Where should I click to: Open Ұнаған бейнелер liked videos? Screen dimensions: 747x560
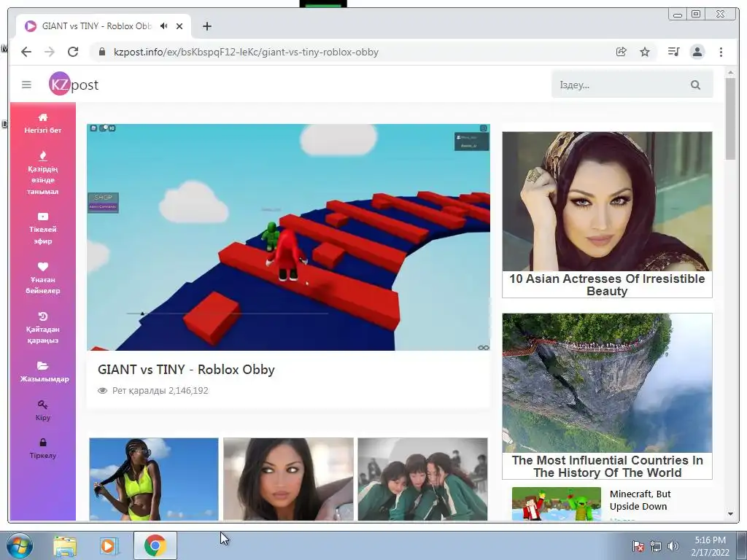43,278
